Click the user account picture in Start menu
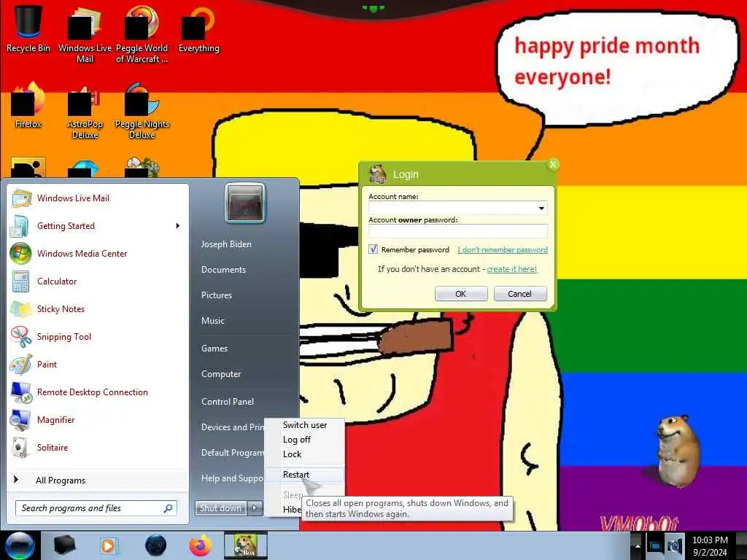This screenshot has width=747, height=560. tap(245, 203)
